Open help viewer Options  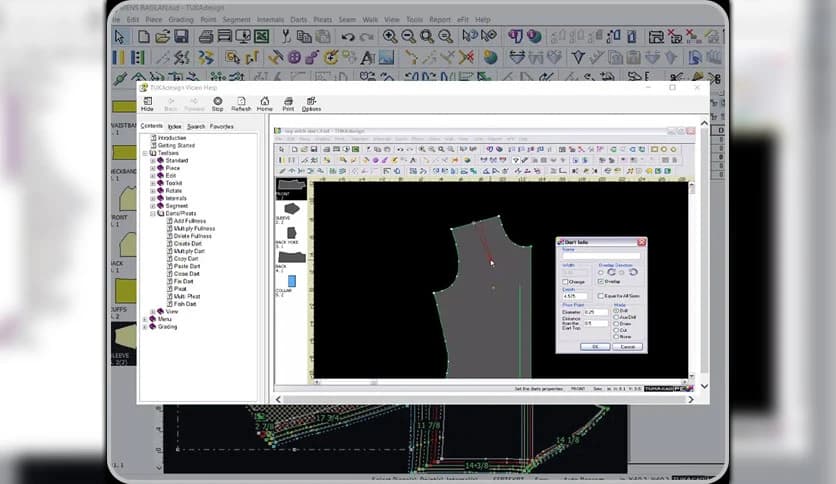311,103
